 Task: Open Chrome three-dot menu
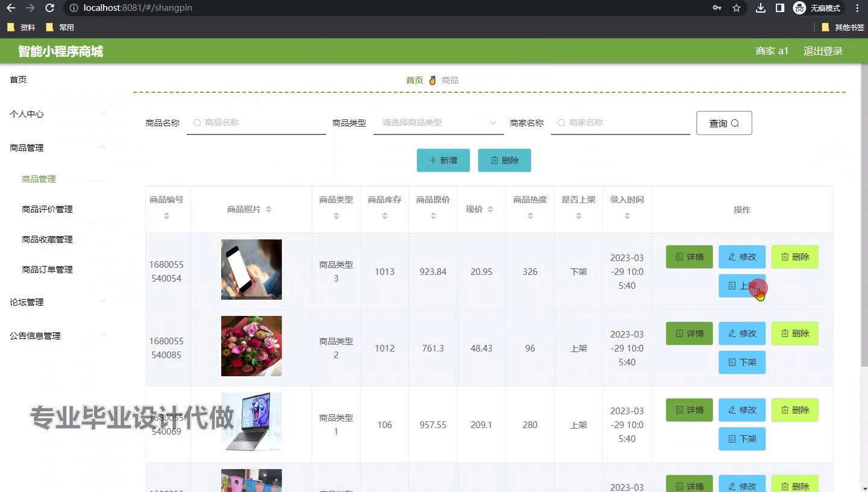857,8
